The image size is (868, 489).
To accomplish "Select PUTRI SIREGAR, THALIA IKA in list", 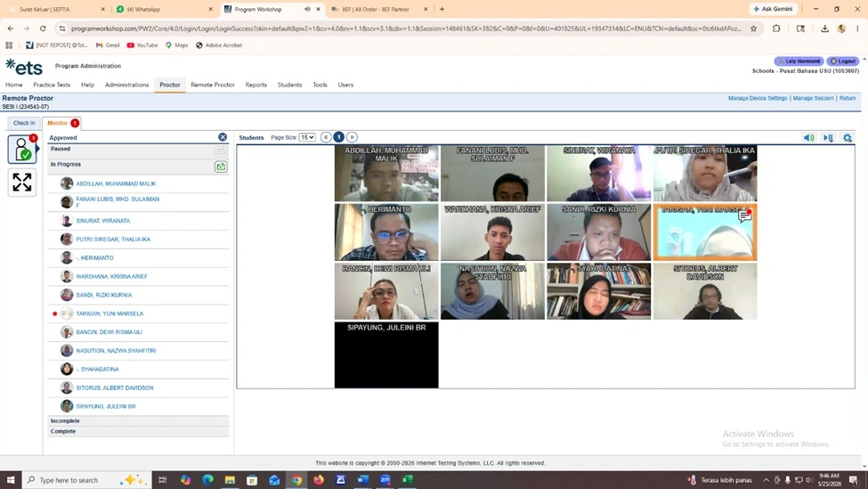I will 113,240.
